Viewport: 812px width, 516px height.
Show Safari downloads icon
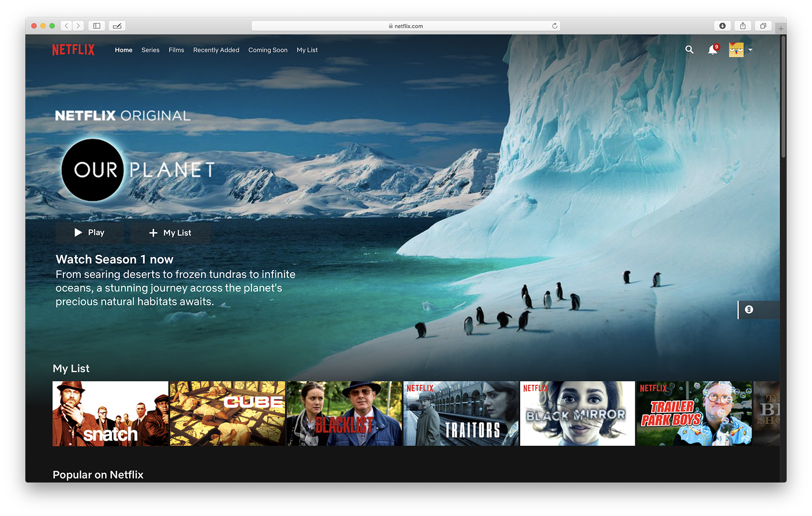[x=722, y=26]
